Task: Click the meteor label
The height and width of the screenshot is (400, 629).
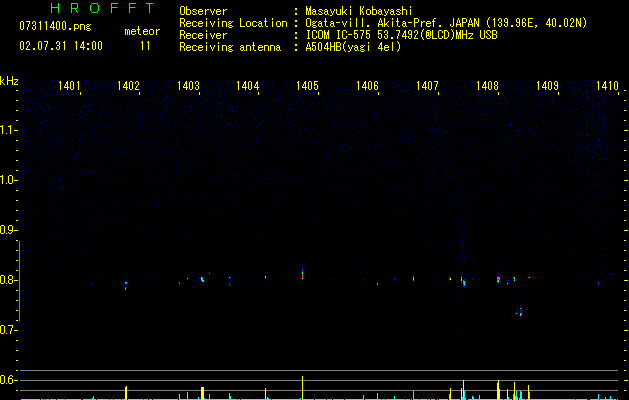Action: click(142, 31)
